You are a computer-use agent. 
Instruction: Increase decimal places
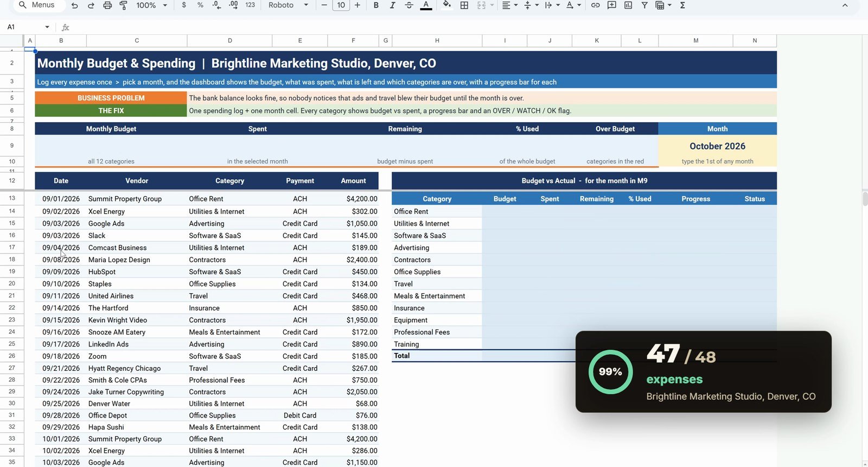(x=233, y=5)
